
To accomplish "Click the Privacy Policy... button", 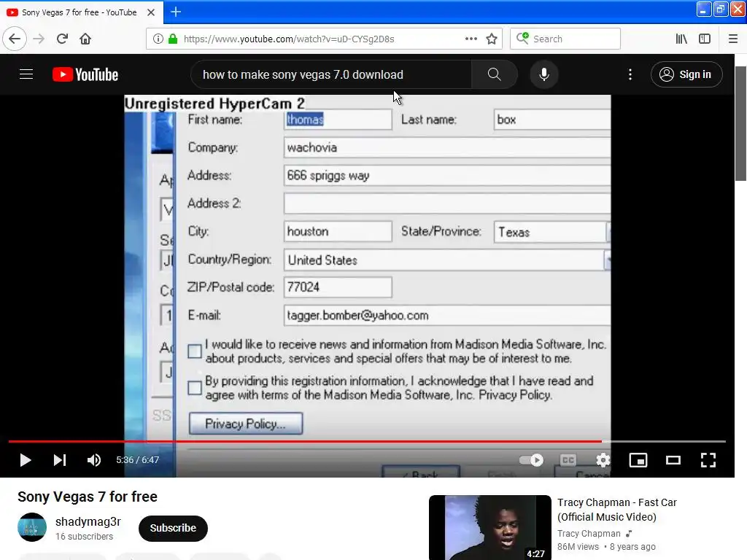I will click(245, 424).
